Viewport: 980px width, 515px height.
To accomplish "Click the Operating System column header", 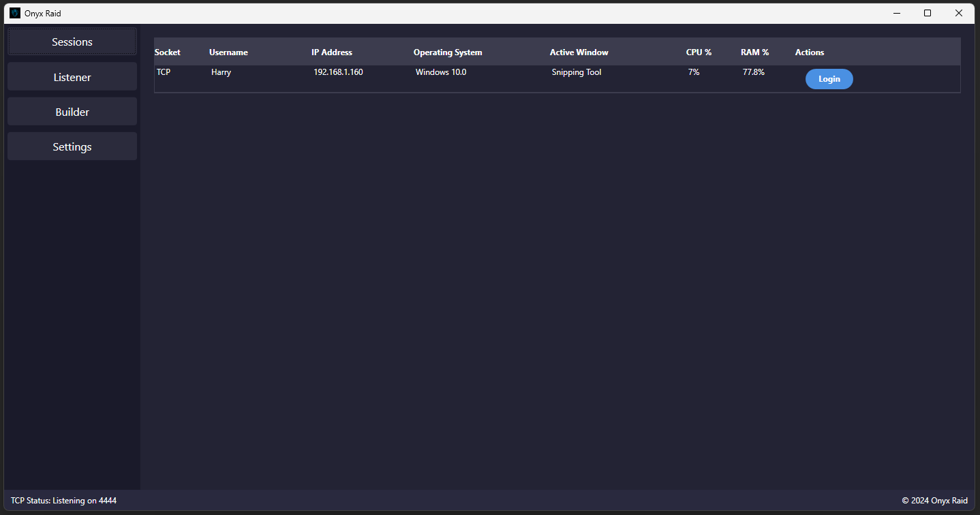I will (448, 52).
